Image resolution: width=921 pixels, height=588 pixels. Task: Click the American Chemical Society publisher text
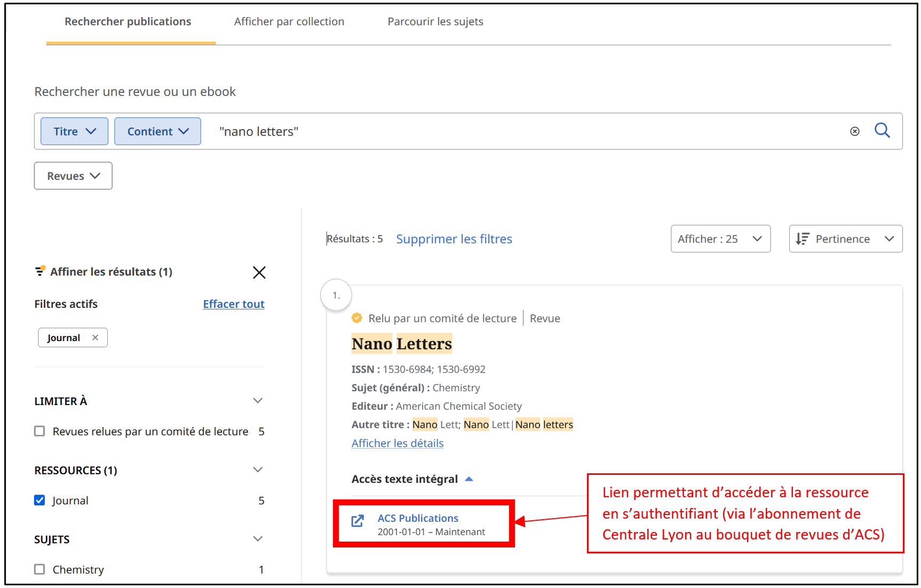459,406
